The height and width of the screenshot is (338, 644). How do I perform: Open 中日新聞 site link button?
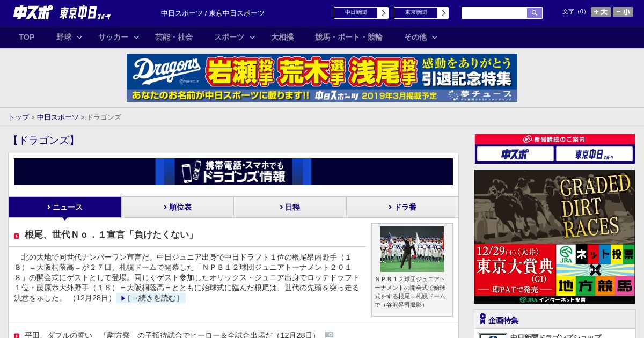[361, 13]
